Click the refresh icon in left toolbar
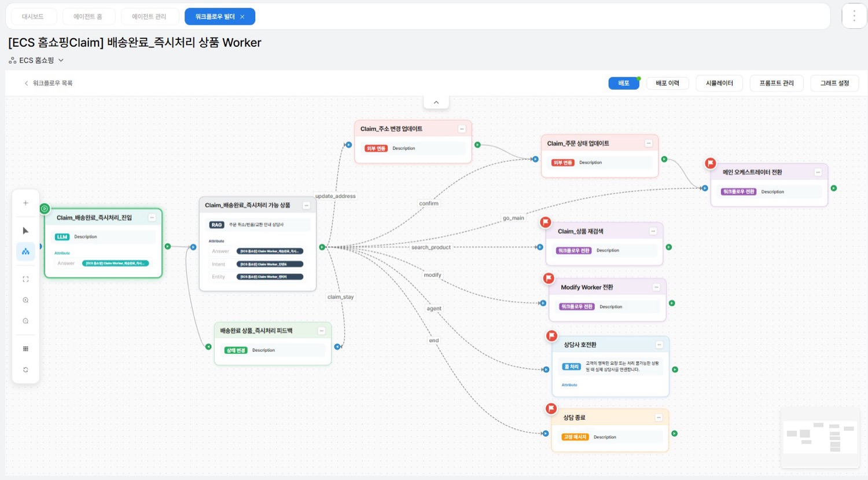The image size is (868, 480). (x=25, y=369)
